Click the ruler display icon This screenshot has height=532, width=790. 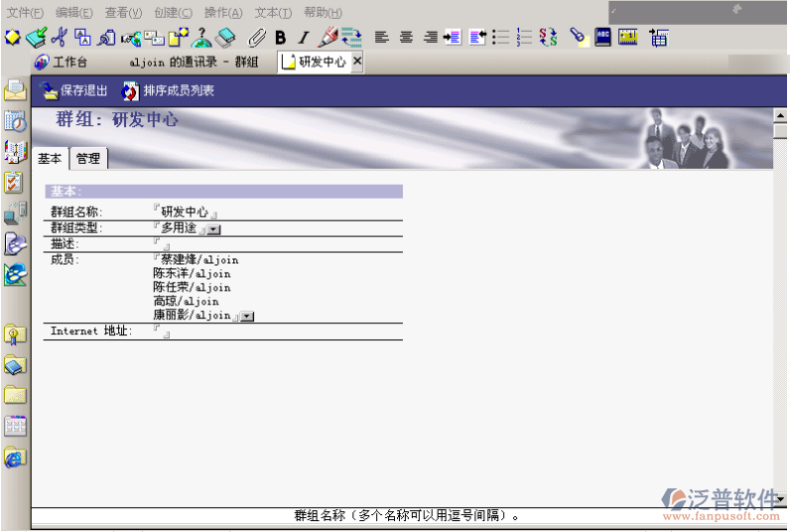628,38
